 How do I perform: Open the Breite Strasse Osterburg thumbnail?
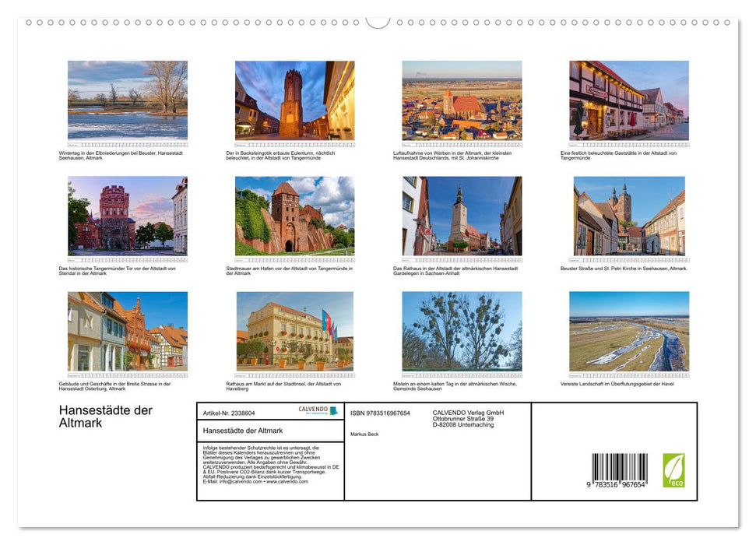click(x=128, y=332)
